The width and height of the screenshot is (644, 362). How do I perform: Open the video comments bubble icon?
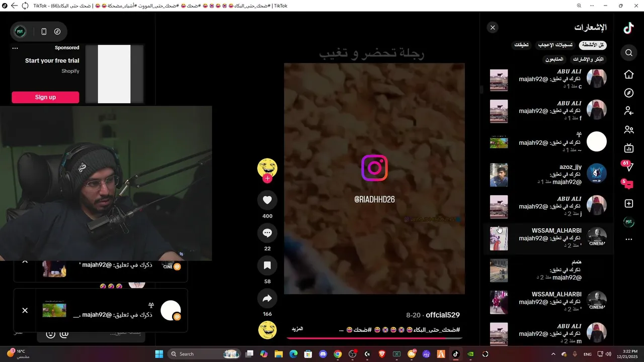point(267,233)
